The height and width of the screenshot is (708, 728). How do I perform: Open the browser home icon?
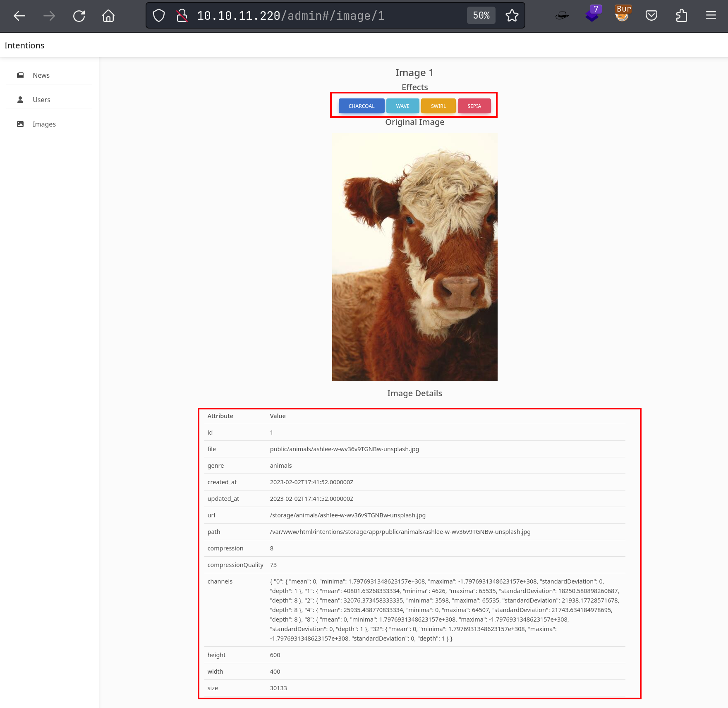click(x=108, y=16)
